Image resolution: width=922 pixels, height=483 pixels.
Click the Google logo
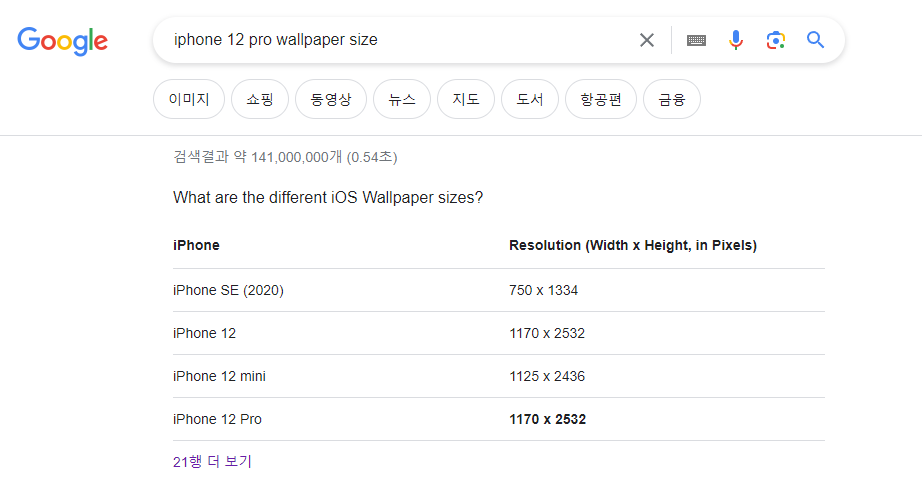62,40
